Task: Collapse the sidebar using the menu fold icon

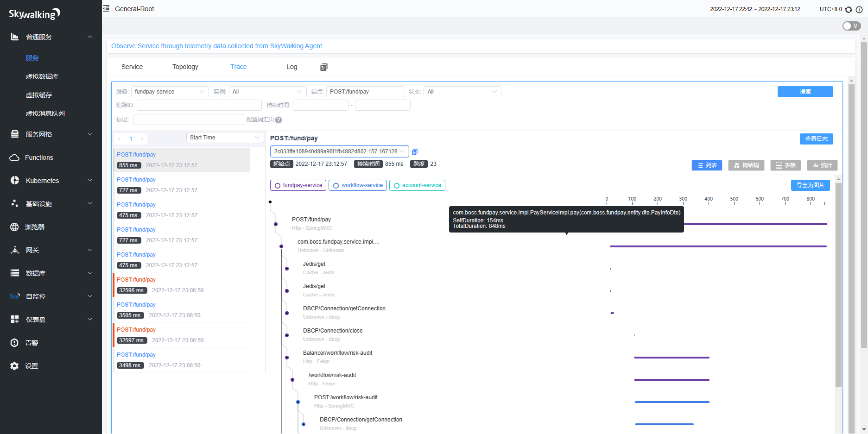Action: coord(106,8)
